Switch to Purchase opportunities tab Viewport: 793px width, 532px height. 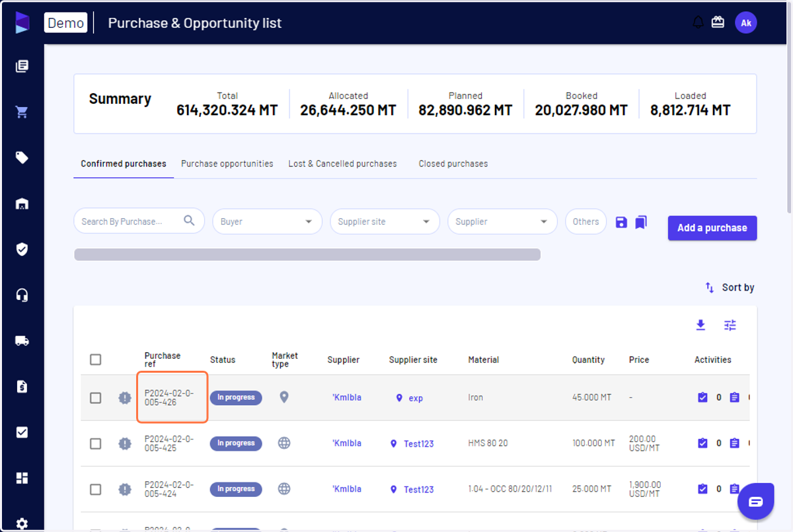(x=227, y=164)
